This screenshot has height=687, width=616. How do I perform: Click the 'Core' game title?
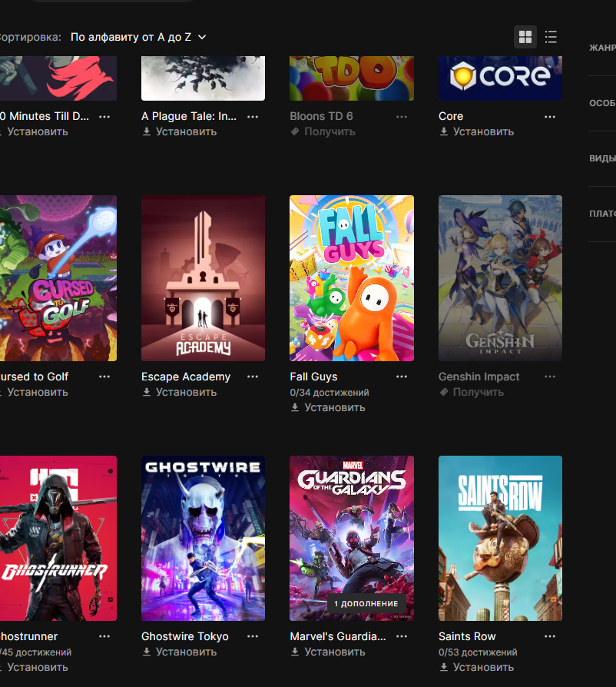(451, 116)
